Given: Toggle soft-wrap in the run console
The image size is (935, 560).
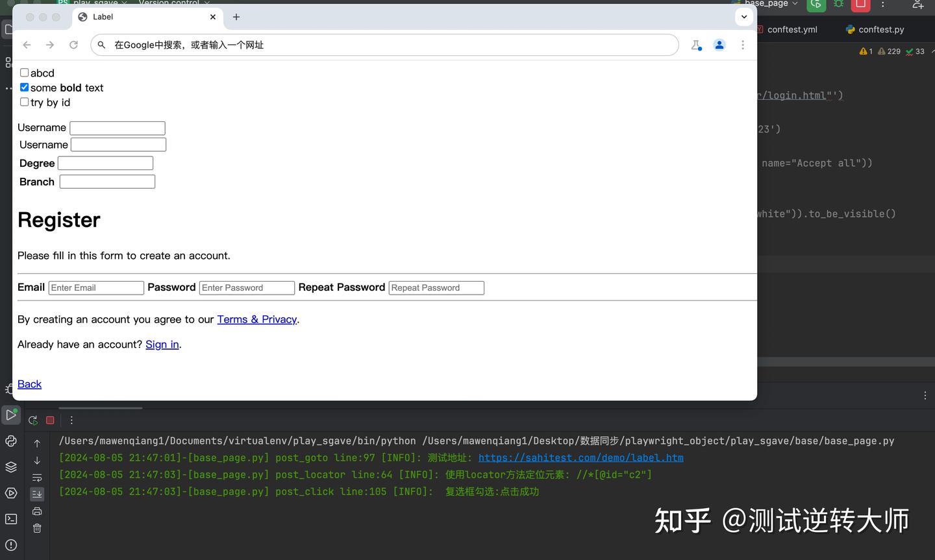Looking at the screenshot, I should [37, 478].
